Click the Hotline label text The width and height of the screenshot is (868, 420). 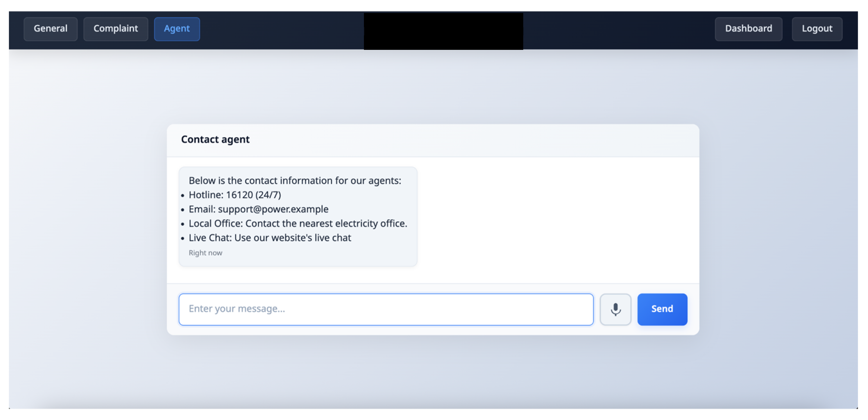coord(206,195)
